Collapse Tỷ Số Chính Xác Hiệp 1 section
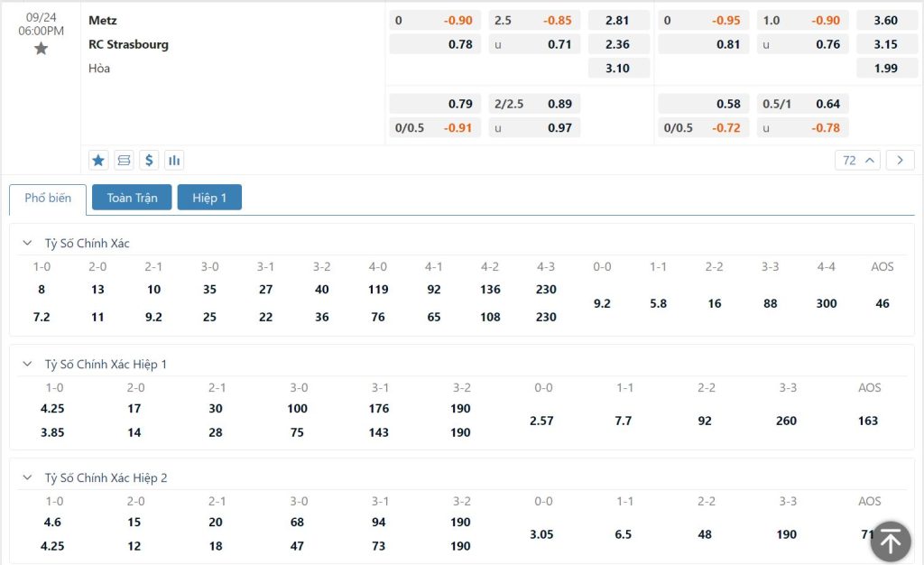This screenshot has width=924, height=565. pos(27,364)
